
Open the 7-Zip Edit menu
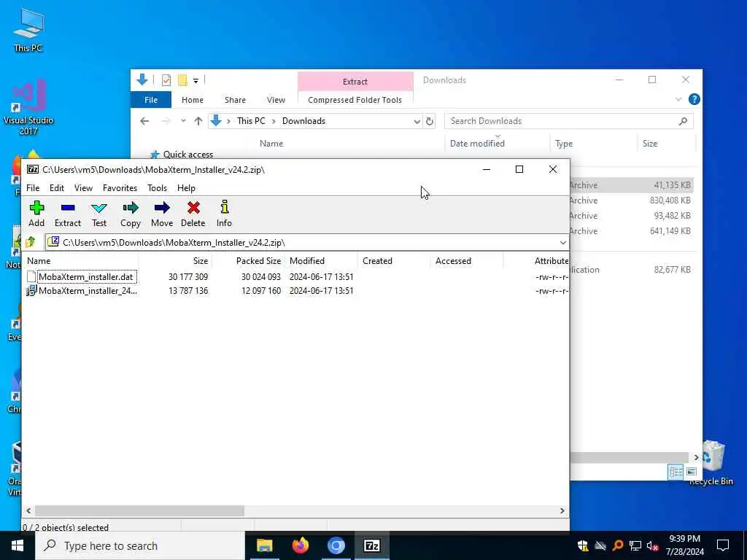click(x=57, y=188)
